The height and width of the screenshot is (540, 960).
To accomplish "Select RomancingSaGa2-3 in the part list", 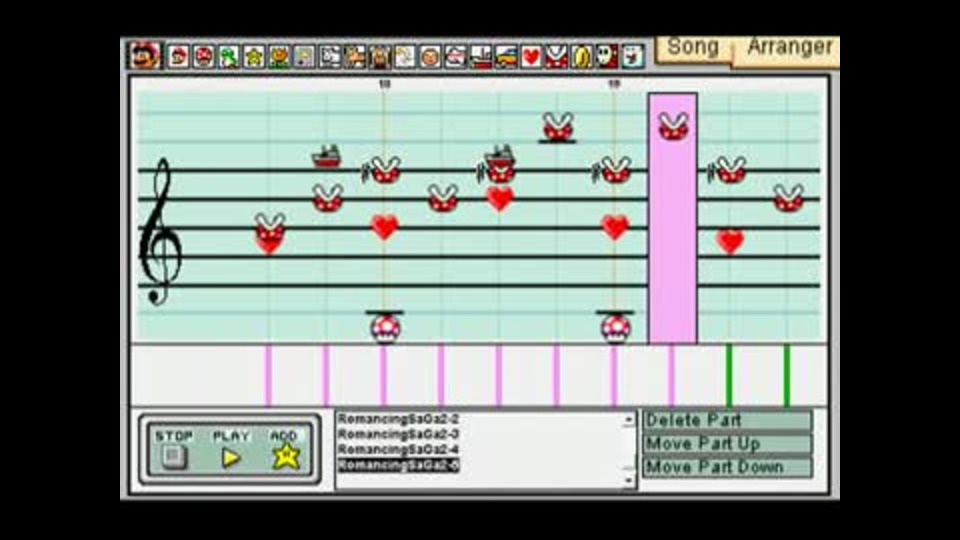I will 399,435.
